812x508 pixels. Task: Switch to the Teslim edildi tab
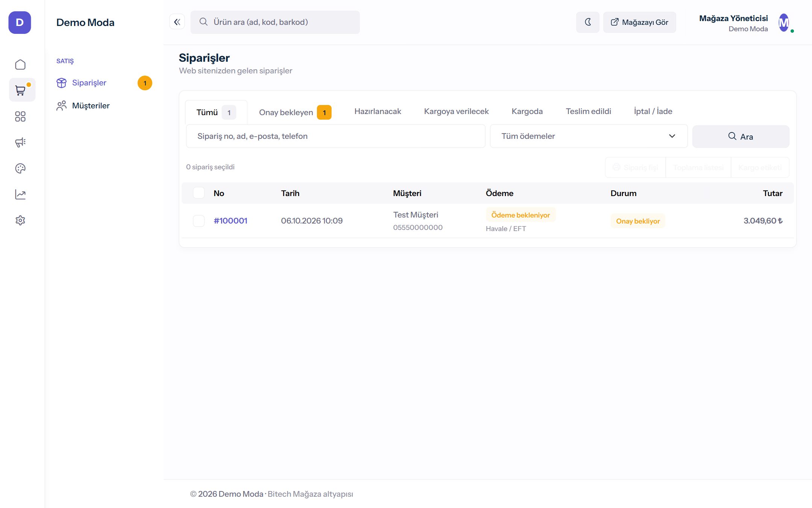pyautogui.click(x=588, y=111)
